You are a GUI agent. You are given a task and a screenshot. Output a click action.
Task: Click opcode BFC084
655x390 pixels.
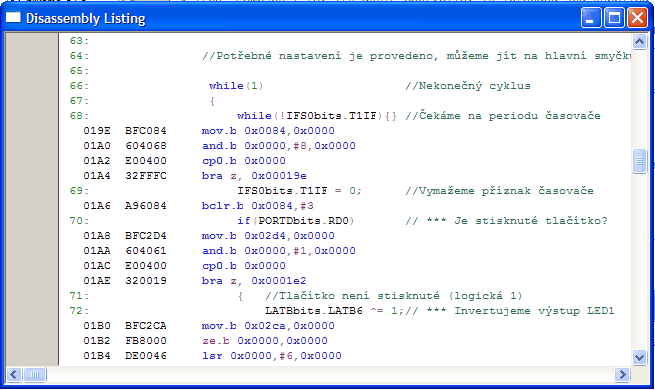146,131
